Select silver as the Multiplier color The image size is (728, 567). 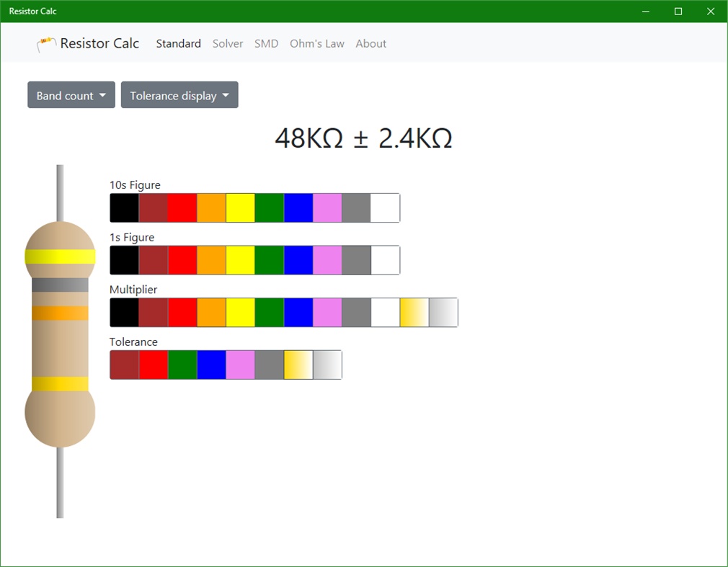click(x=443, y=312)
